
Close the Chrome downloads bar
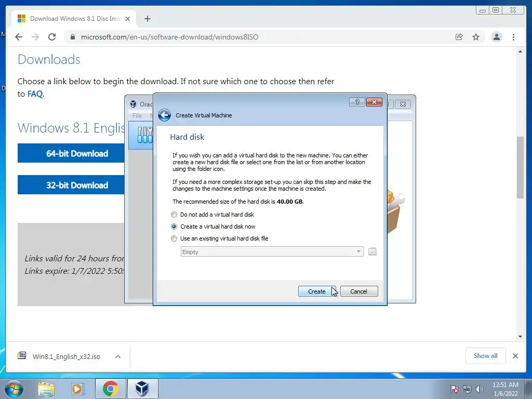pos(515,356)
